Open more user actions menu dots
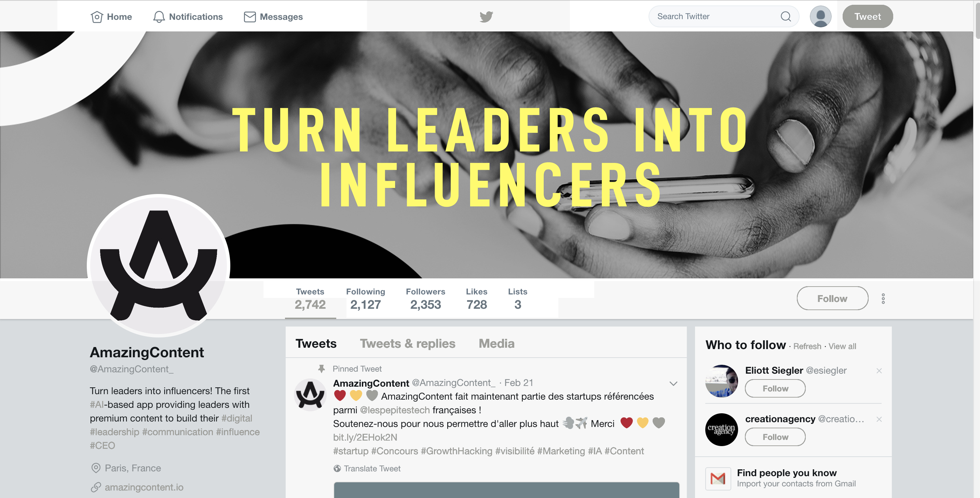 coord(883,299)
